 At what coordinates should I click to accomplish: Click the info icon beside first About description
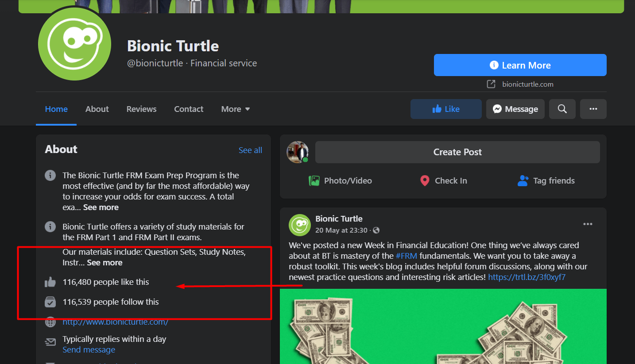pos(50,176)
